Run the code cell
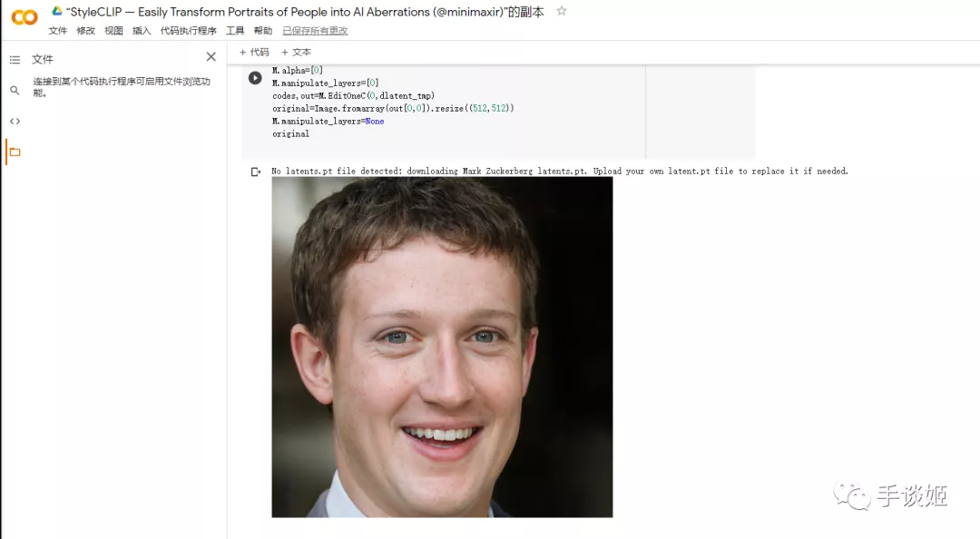The height and width of the screenshot is (539, 980). point(255,77)
